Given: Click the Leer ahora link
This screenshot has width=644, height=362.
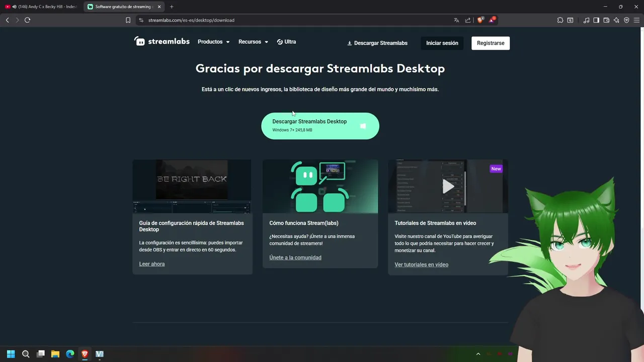Looking at the screenshot, I should coord(152,264).
